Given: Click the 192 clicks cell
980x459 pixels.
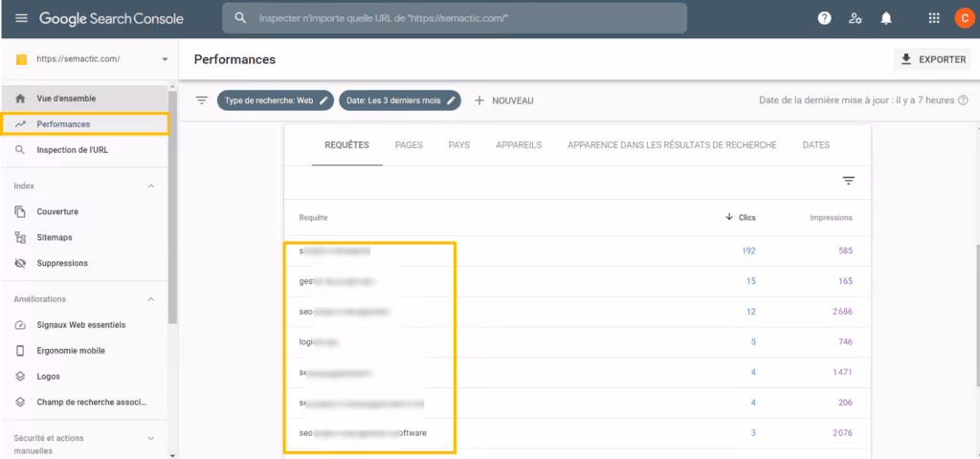Looking at the screenshot, I should click(748, 251).
